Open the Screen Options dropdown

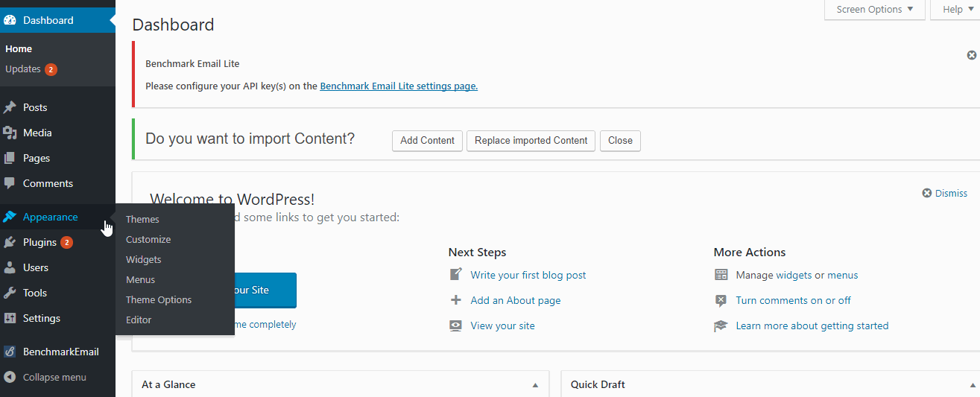click(874, 10)
